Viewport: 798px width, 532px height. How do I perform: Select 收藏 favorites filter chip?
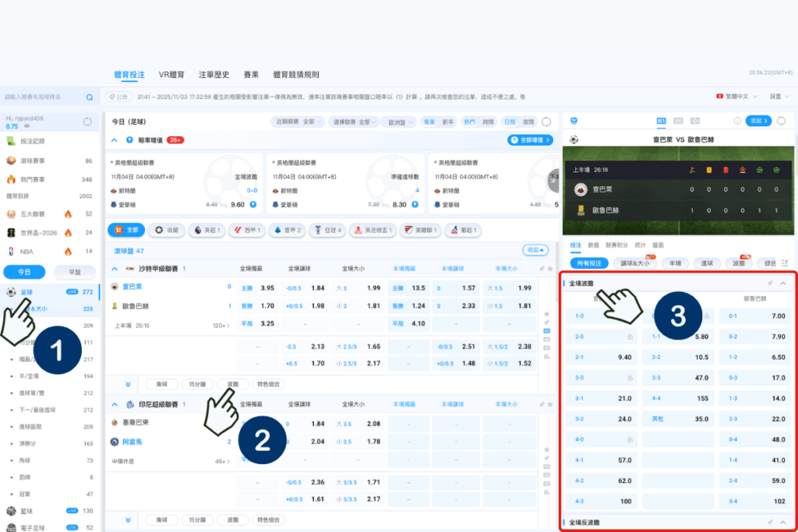168,231
